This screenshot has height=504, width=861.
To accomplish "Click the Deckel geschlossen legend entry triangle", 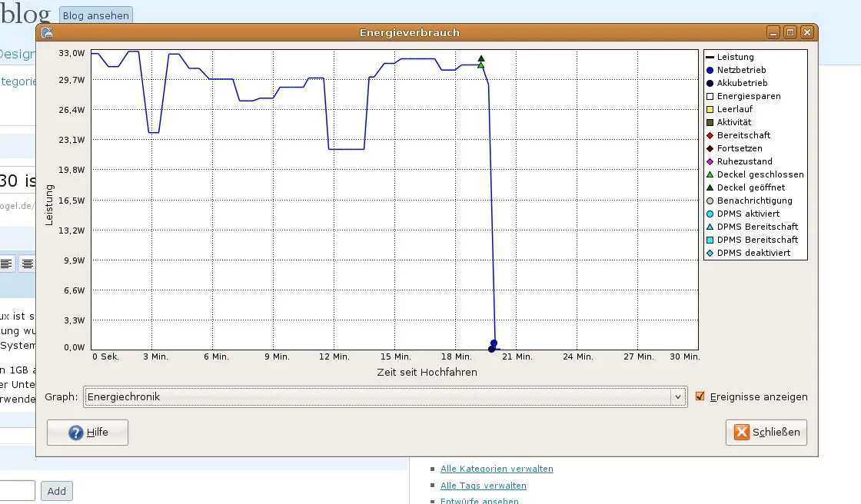I will (710, 174).
